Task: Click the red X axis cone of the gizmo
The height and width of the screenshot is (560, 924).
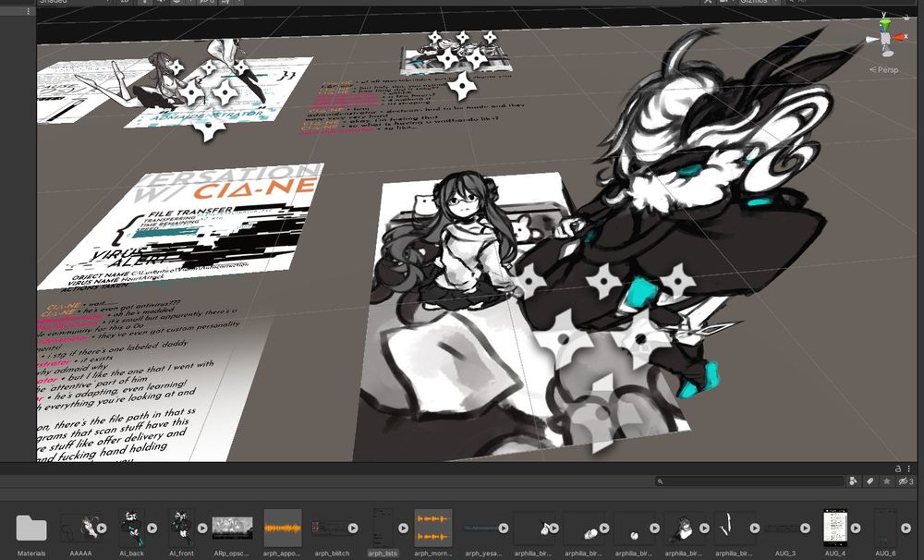Action: point(901,38)
